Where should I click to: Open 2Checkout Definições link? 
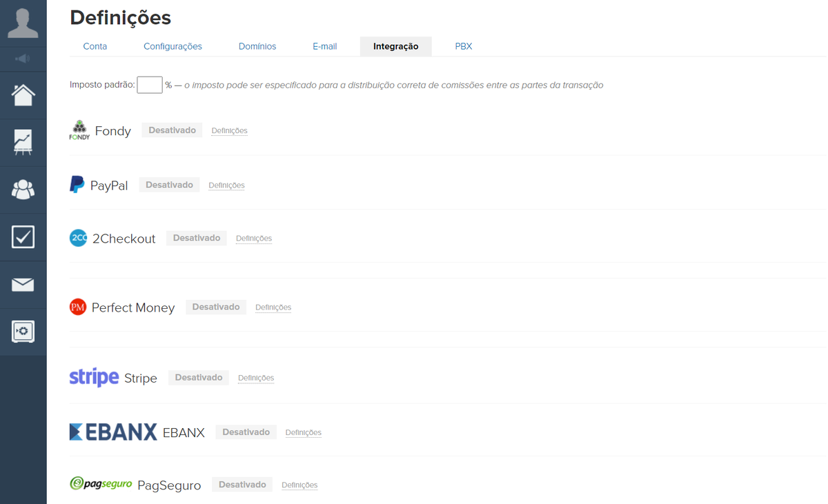[x=254, y=238]
